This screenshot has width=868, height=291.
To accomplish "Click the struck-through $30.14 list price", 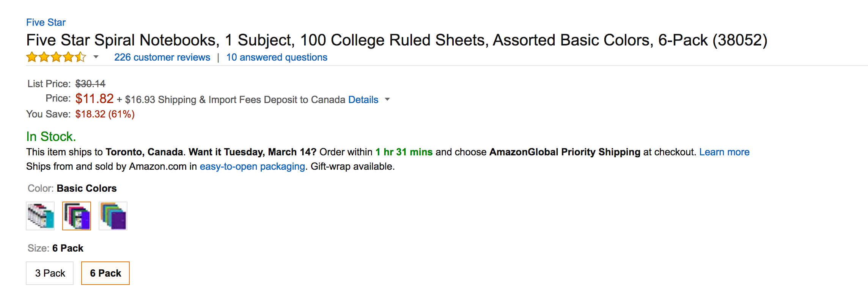I will tap(90, 84).
